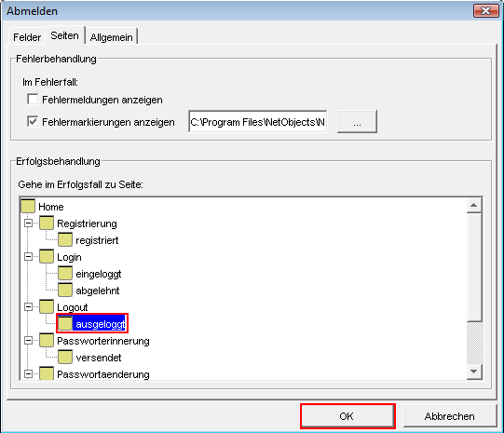Select the Login page icon
Viewport: 504px width, 433px height.
click(47, 257)
